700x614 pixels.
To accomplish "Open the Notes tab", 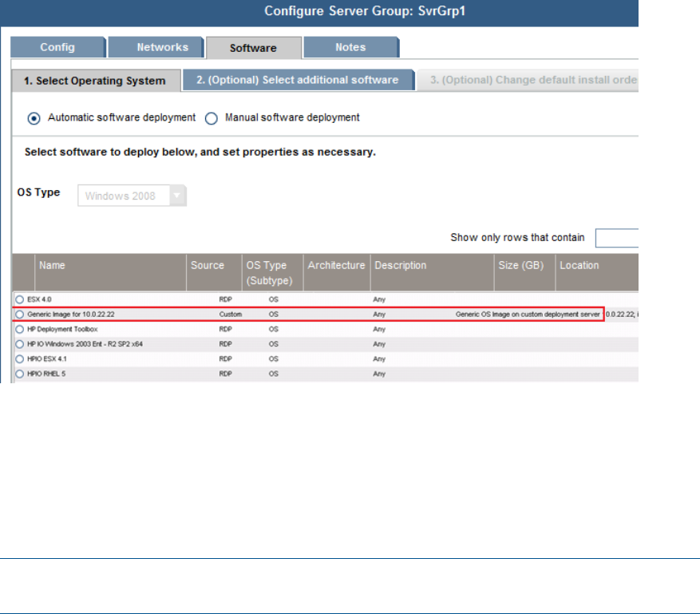I will coord(350,47).
